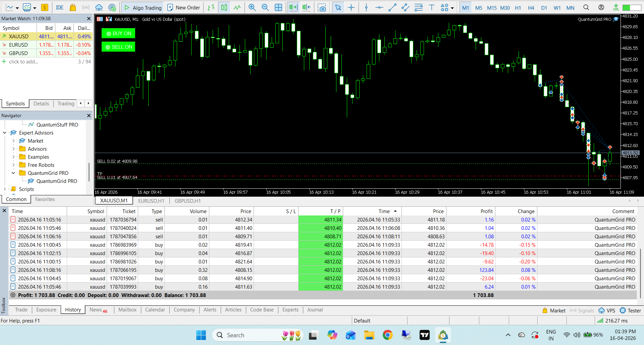The width and height of the screenshot is (644, 345).
Task: Zoom in on the chart
Action: pos(252,7)
